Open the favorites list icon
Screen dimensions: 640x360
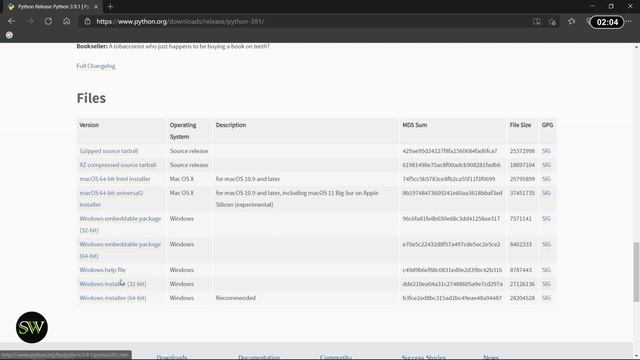pos(571,21)
